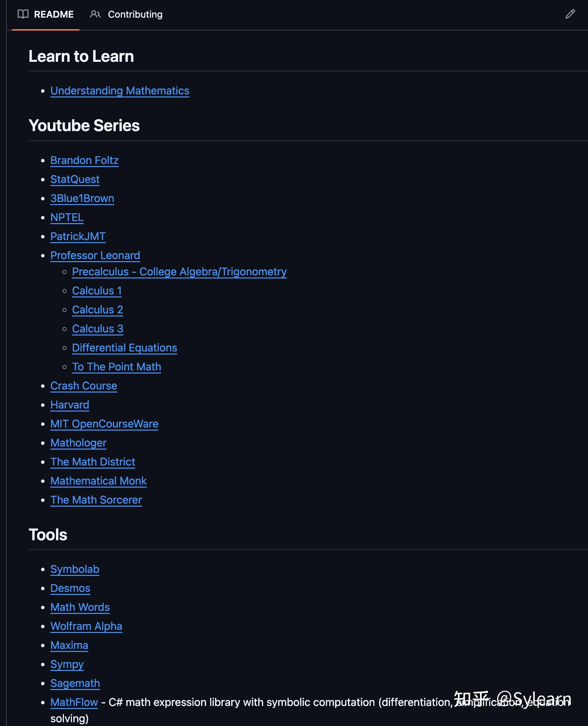This screenshot has height=726, width=588.
Task: Click the MathFlow link
Action: pyautogui.click(x=74, y=702)
